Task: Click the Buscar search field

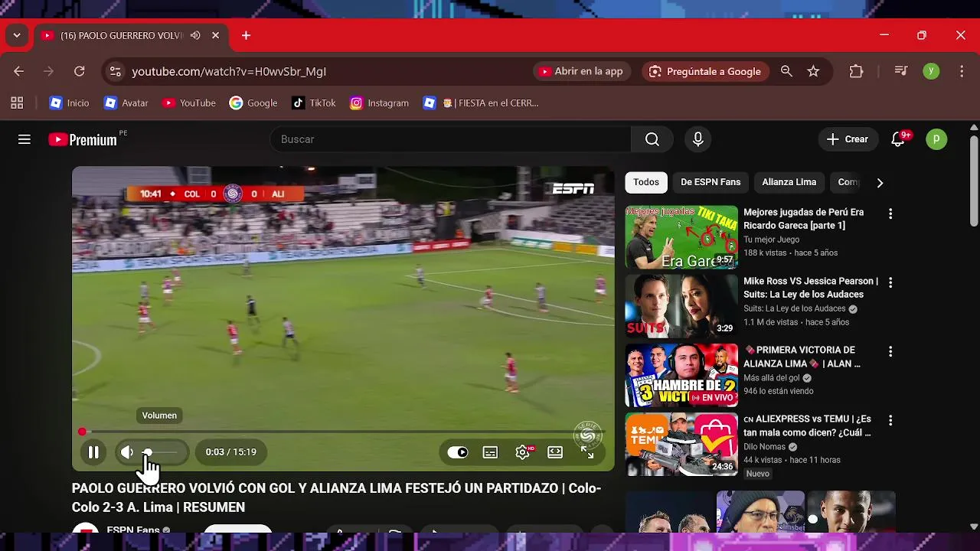Action: 450,139
